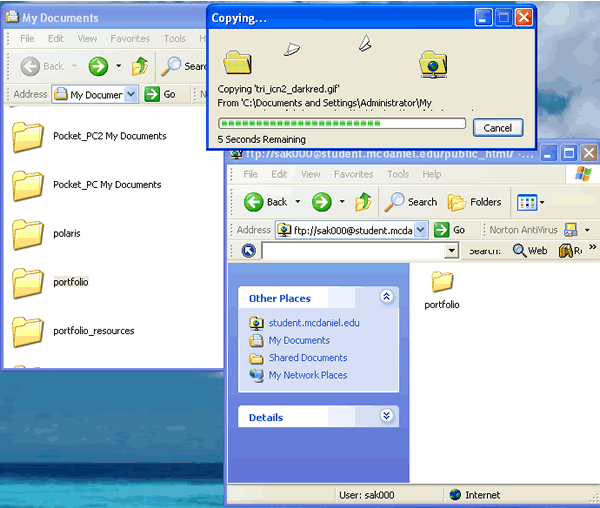This screenshot has width=600, height=508.
Task: Open the Views dropdown button
Action: point(530,202)
